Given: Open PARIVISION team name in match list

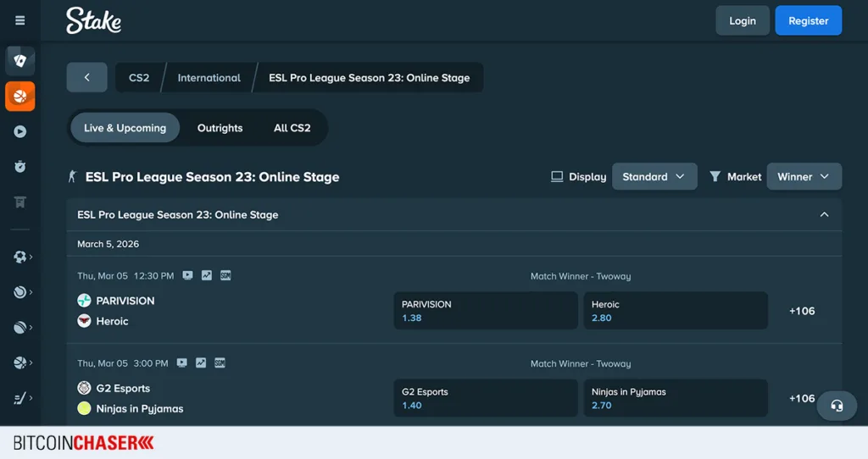Looking at the screenshot, I should click(x=125, y=301).
